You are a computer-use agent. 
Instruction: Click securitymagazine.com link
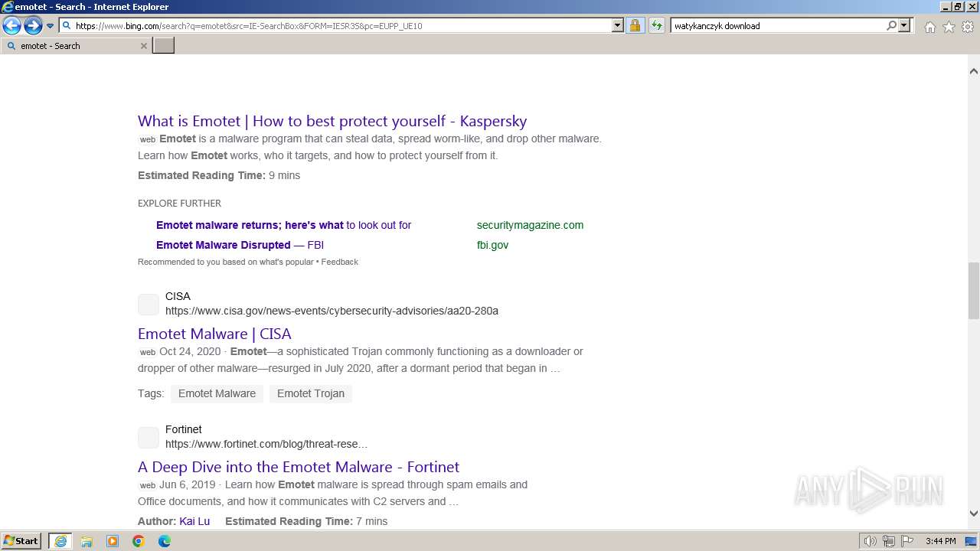pyautogui.click(x=530, y=225)
